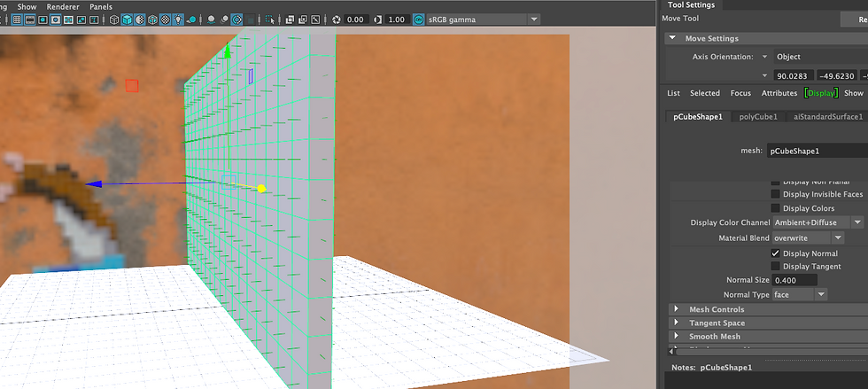Viewport: 868px width, 389px height.
Task: Switch to aiStandardSurface1 tab
Action: point(827,116)
